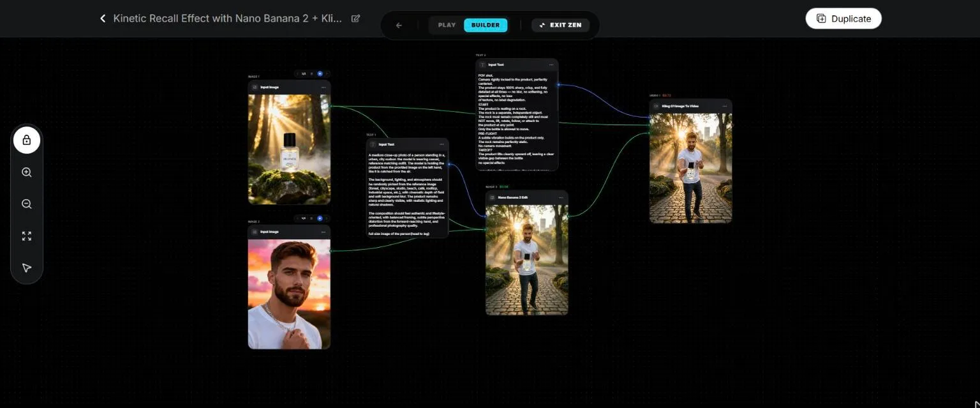980x408 pixels.
Task: Click the output port of Image 2 node
Action: (331, 250)
